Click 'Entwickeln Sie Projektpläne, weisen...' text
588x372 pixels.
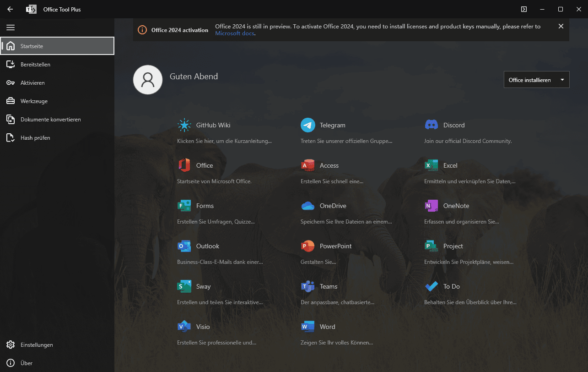(x=469, y=262)
